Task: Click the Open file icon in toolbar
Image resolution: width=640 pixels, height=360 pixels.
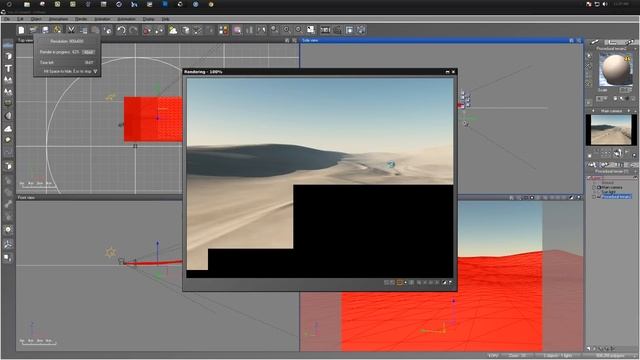Action: pos(33,30)
